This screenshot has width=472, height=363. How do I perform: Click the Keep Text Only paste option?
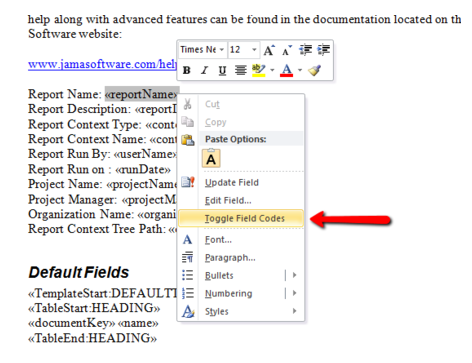(211, 159)
